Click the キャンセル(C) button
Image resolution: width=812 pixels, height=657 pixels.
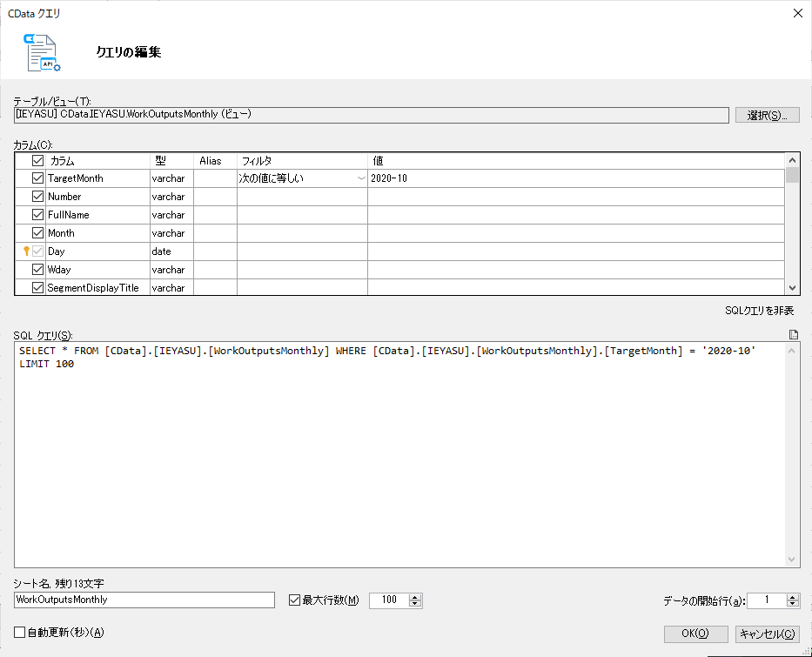tap(767, 634)
